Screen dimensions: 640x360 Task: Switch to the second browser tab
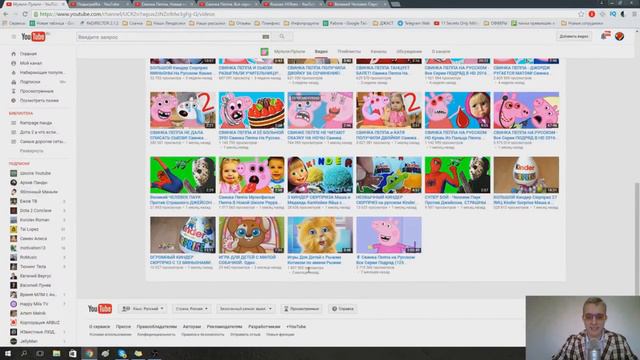99,4
